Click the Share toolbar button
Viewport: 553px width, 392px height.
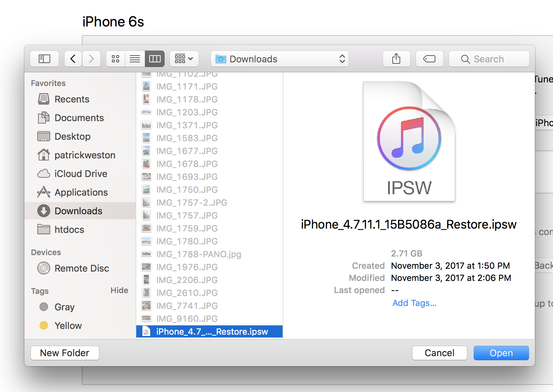pyautogui.click(x=396, y=59)
